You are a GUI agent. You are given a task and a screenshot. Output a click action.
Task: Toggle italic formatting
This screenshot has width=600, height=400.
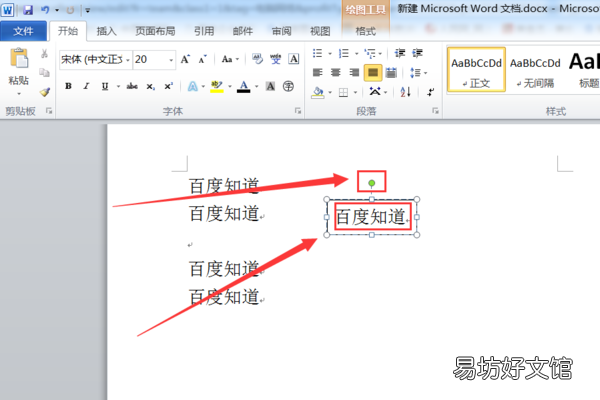point(86,86)
